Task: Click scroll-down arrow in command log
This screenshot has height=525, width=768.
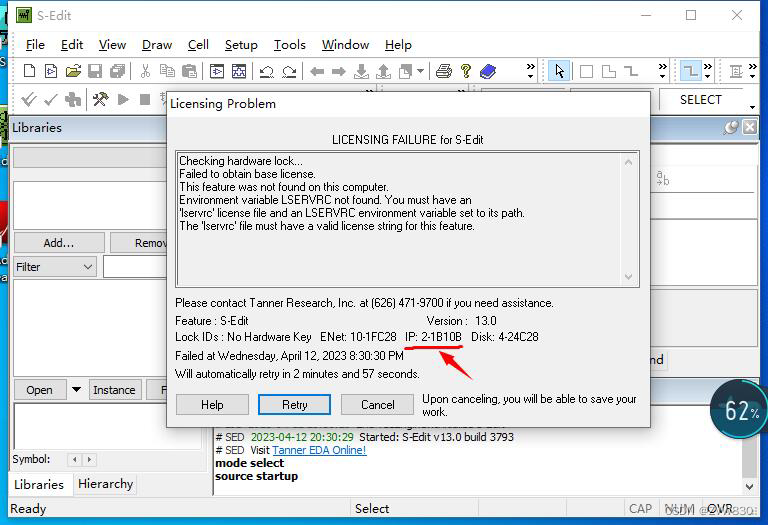Action: pos(749,487)
